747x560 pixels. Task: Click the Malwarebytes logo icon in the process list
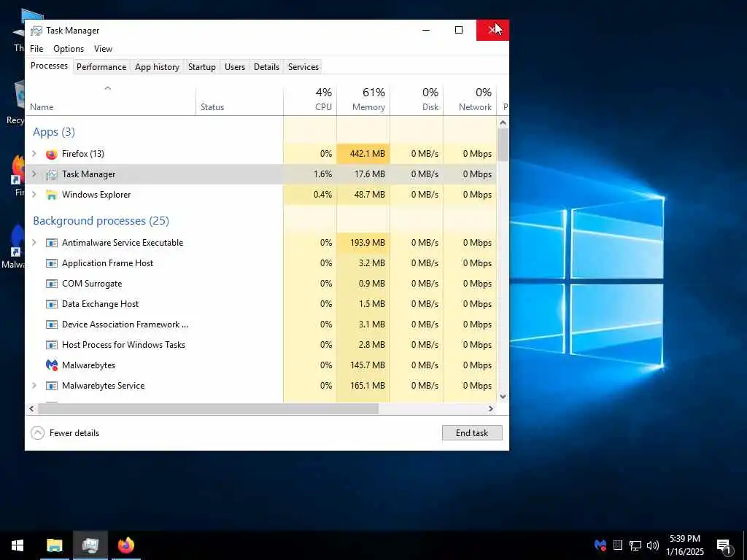(52, 365)
